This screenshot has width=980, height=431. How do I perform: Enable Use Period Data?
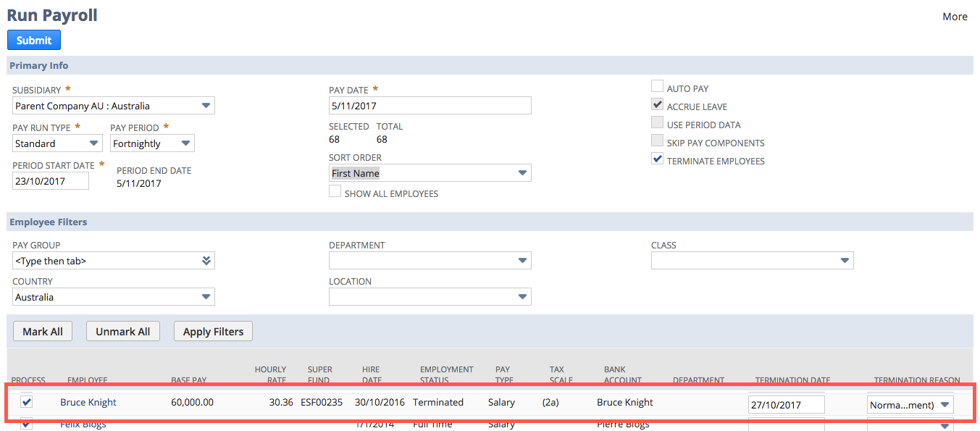[657, 122]
